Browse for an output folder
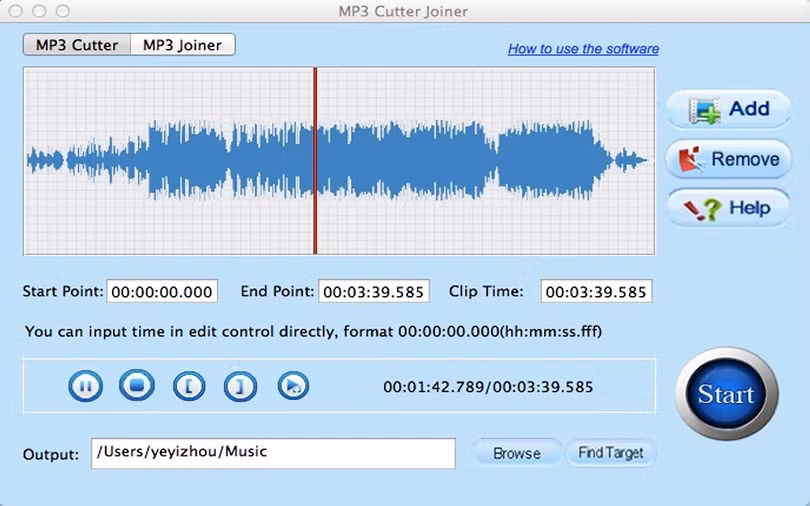Screen dimensions: 810x506 (x=517, y=453)
